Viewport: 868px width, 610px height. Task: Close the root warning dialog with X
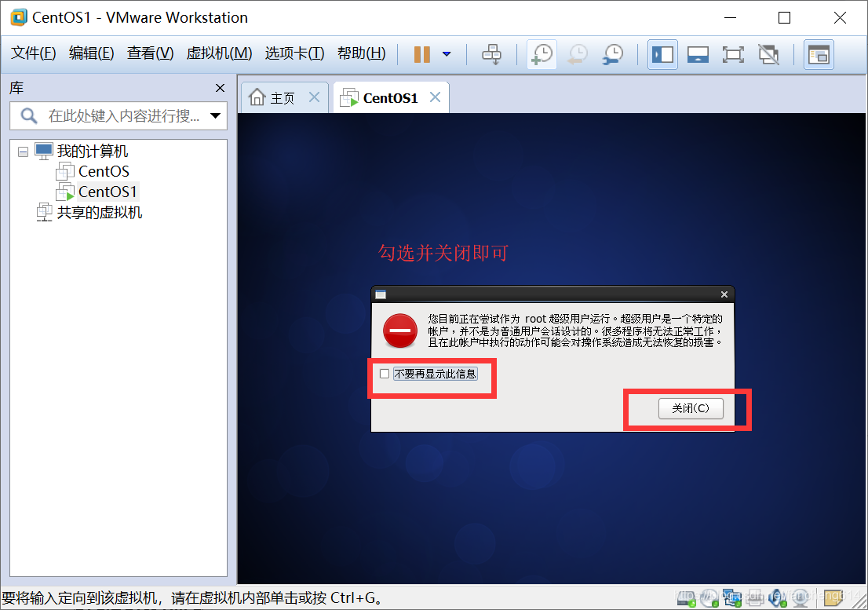(724, 294)
